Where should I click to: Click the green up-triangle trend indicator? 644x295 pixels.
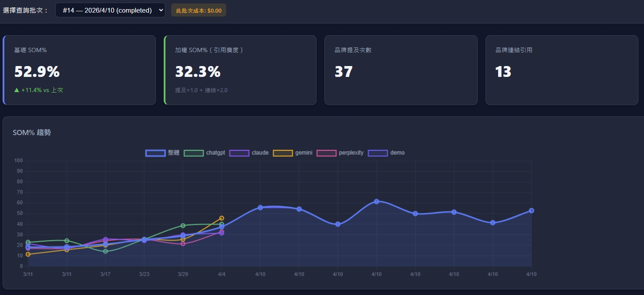point(17,90)
